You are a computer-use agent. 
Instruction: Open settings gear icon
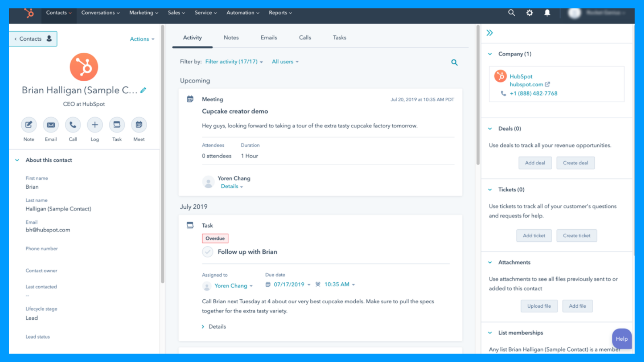coord(530,13)
